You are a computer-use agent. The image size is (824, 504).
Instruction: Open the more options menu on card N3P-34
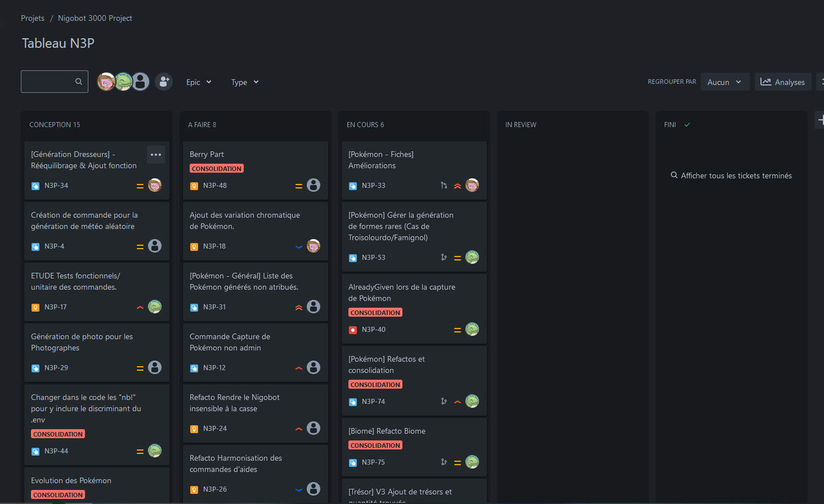coord(155,154)
